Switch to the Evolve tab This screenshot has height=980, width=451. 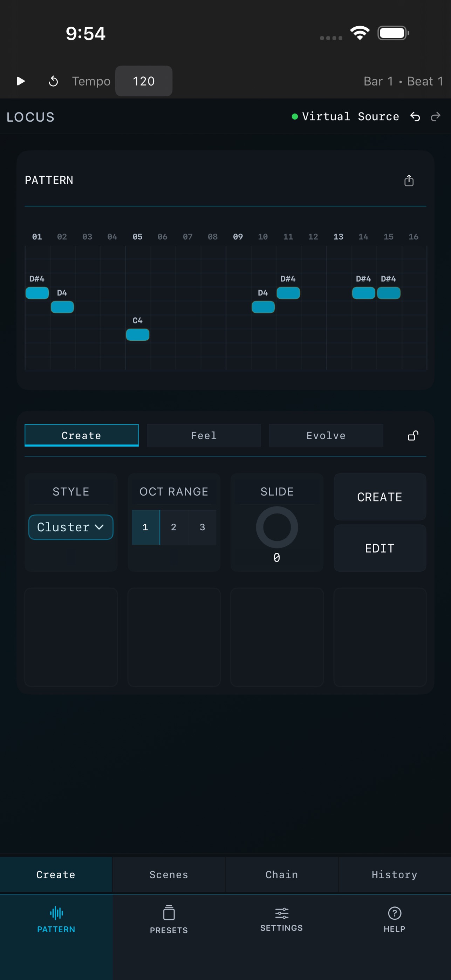(x=326, y=435)
